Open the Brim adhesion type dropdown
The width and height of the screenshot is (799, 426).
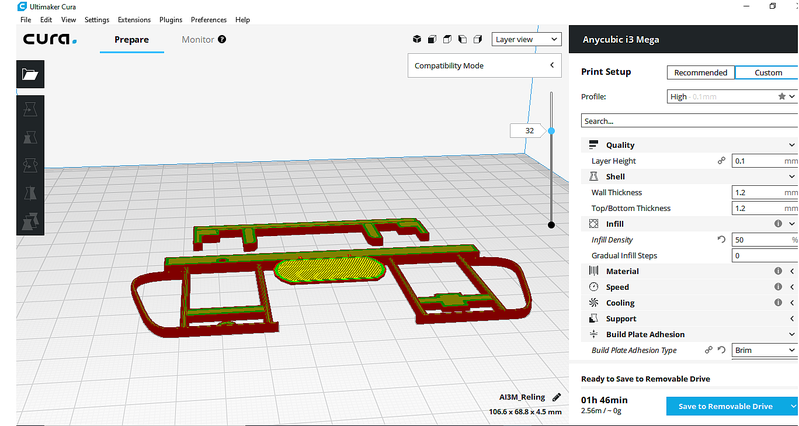(x=765, y=350)
